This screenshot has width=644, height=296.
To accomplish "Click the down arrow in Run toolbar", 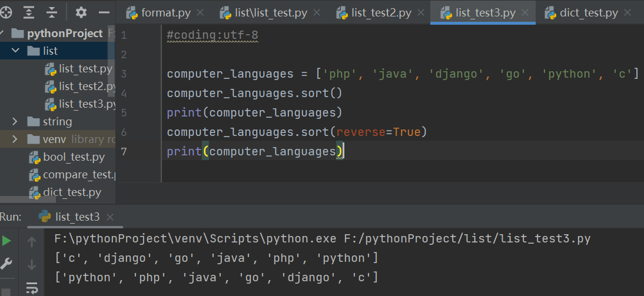I will point(32,264).
